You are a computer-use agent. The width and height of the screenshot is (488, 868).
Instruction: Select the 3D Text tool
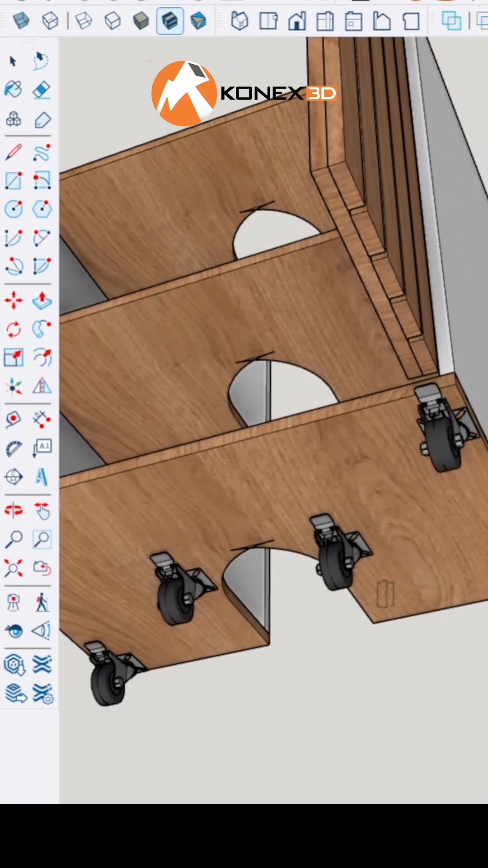tap(42, 476)
